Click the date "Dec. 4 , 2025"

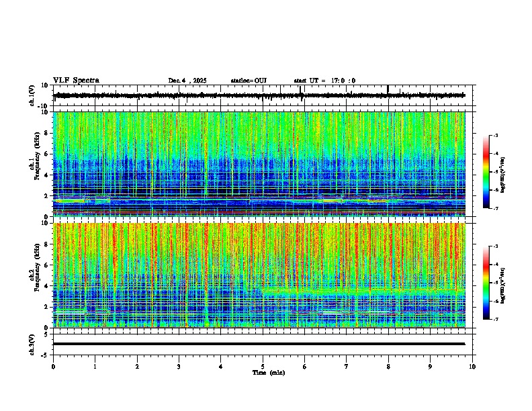[x=187, y=81]
